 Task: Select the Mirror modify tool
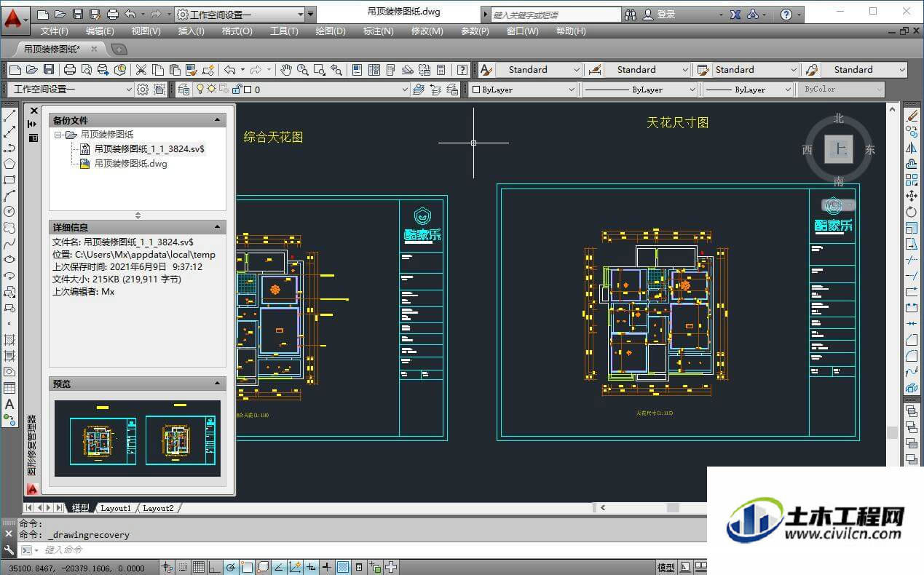tap(912, 148)
